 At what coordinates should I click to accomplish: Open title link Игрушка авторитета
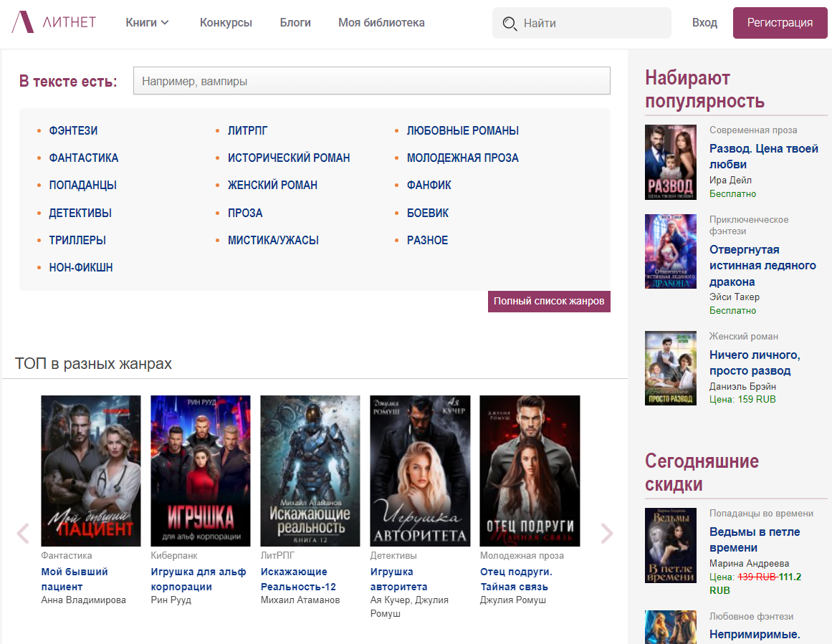[398, 580]
